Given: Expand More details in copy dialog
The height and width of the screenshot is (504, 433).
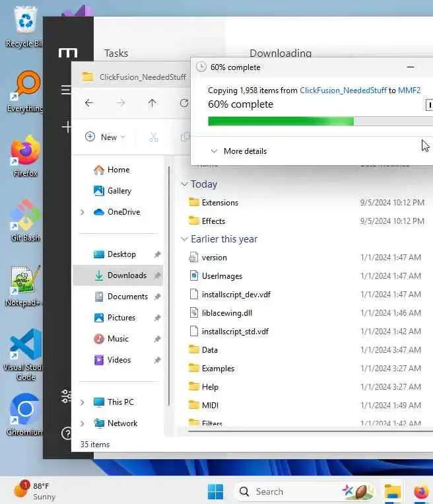Looking at the screenshot, I should [x=239, y=151].
